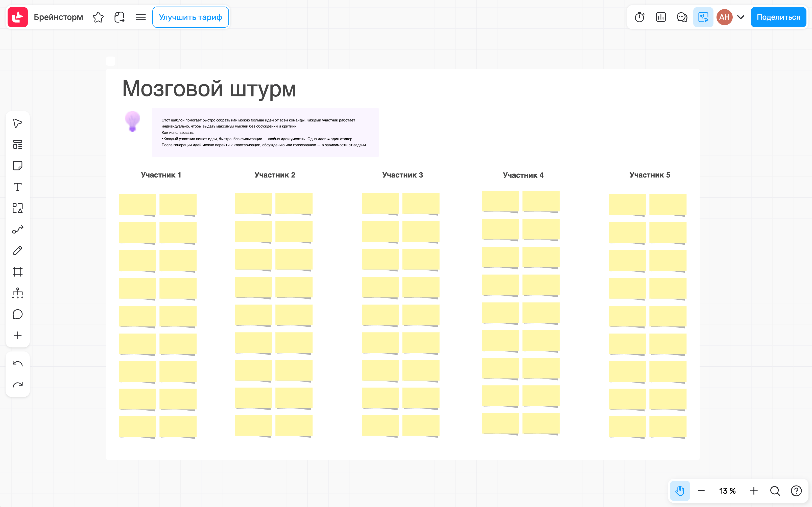This screenshot has width=812, height=507.
Task: Select the Text tool
Action: tap(17, 187)
